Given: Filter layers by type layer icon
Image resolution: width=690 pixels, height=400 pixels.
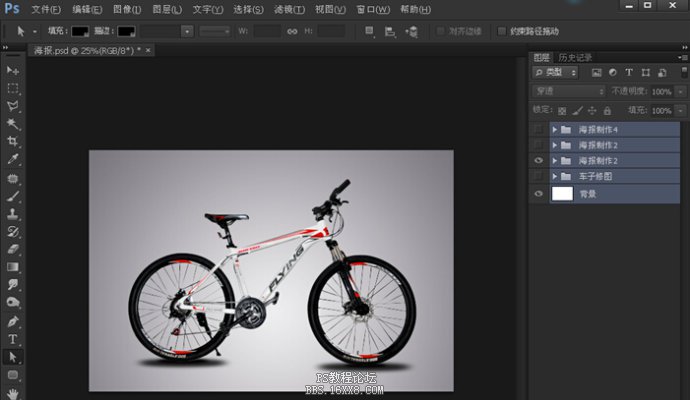Looking at the screenshot, I should [629, 73].
